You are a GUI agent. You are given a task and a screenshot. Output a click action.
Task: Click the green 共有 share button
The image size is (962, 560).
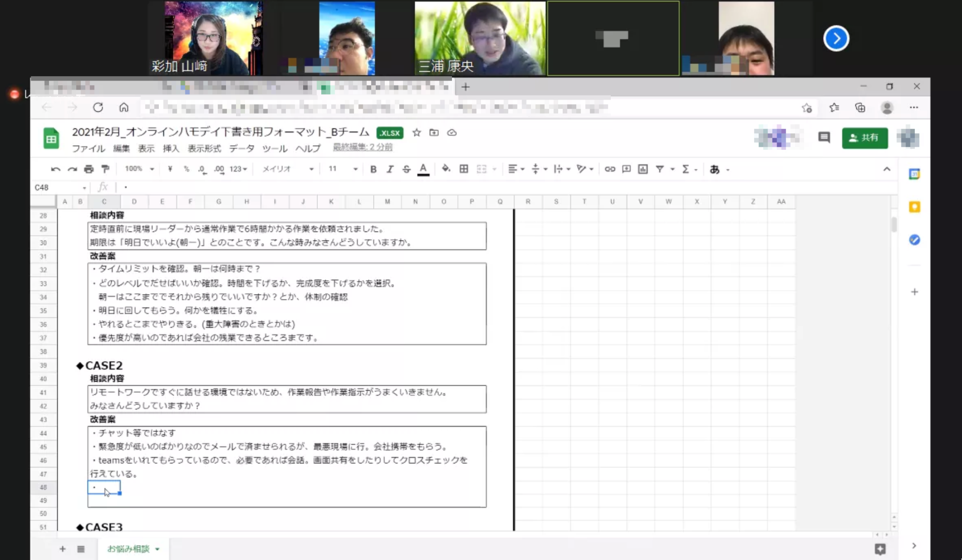865,138
